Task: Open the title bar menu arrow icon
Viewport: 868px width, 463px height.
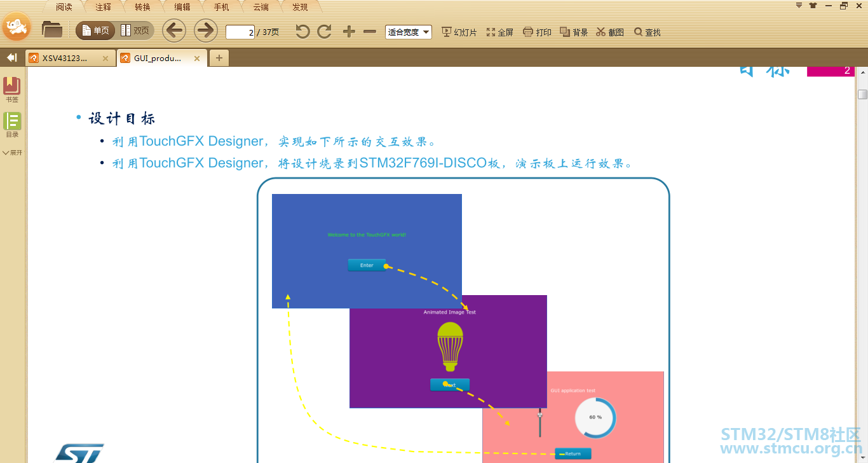Action: (799, 6)
